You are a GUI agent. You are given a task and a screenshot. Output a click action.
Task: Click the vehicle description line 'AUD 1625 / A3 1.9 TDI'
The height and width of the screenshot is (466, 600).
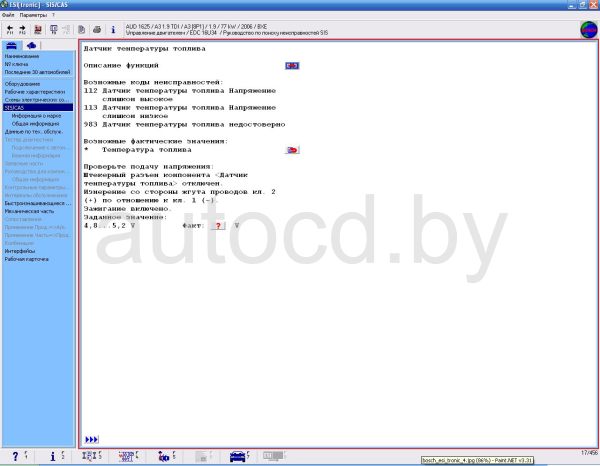click(x=196, y=27)
